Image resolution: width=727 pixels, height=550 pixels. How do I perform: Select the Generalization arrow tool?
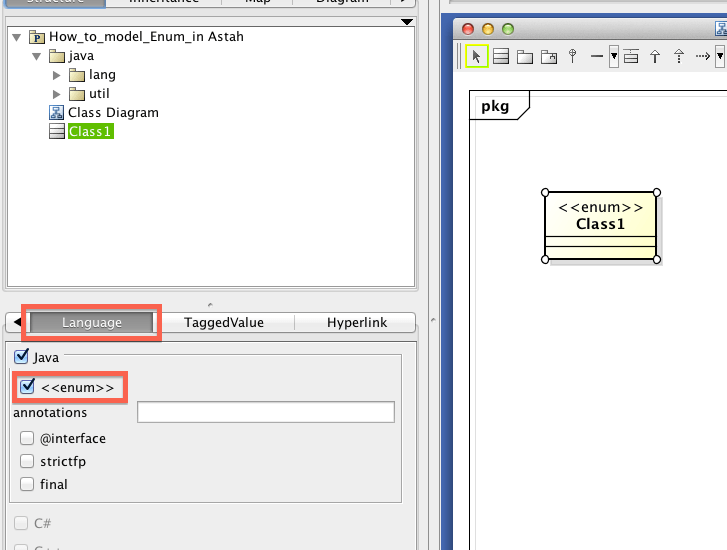click(x=655, y=57)
